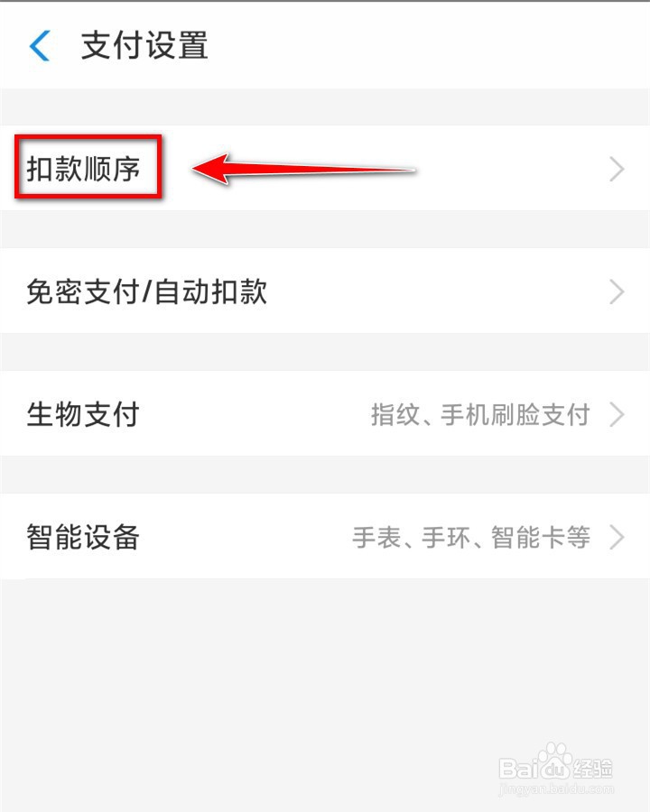Viewport: 650px width, 812px height.
Task: Open the 智能设备 option
Action: [325, 536]
